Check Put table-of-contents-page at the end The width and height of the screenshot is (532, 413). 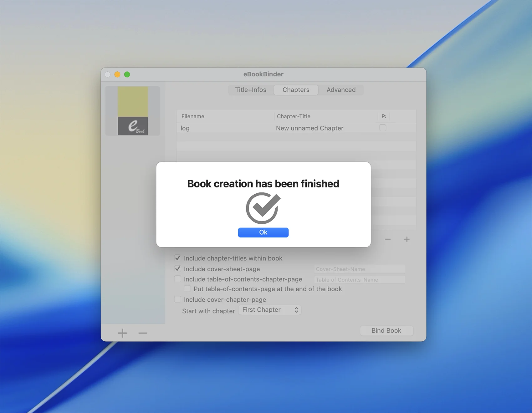pos(187,289)
